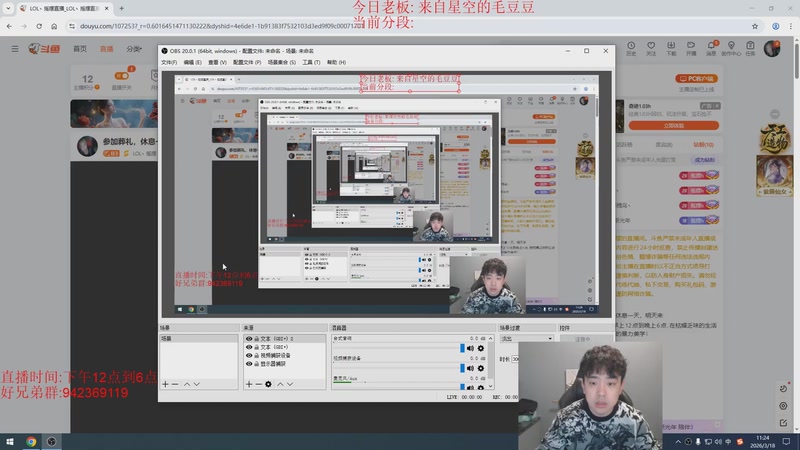Show hidden icons in the system tray
The width and height of the screenshot is (800, 450).
pyautogui.click(x=678, y=441)
